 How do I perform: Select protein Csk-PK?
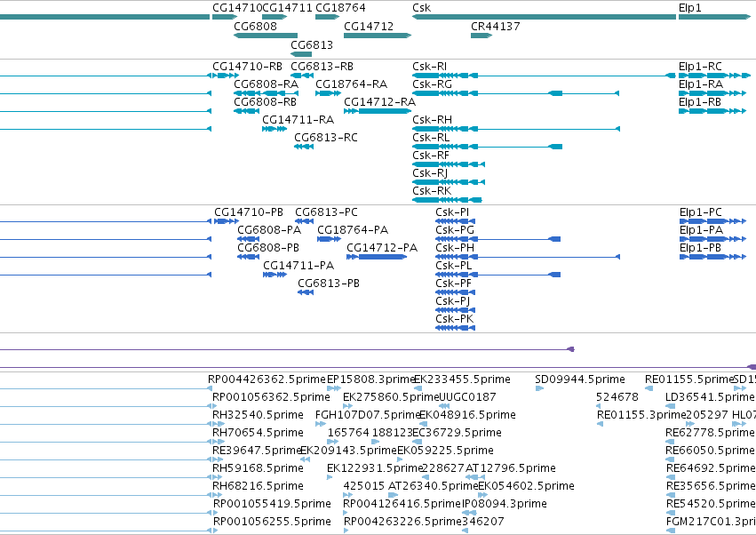455,328
